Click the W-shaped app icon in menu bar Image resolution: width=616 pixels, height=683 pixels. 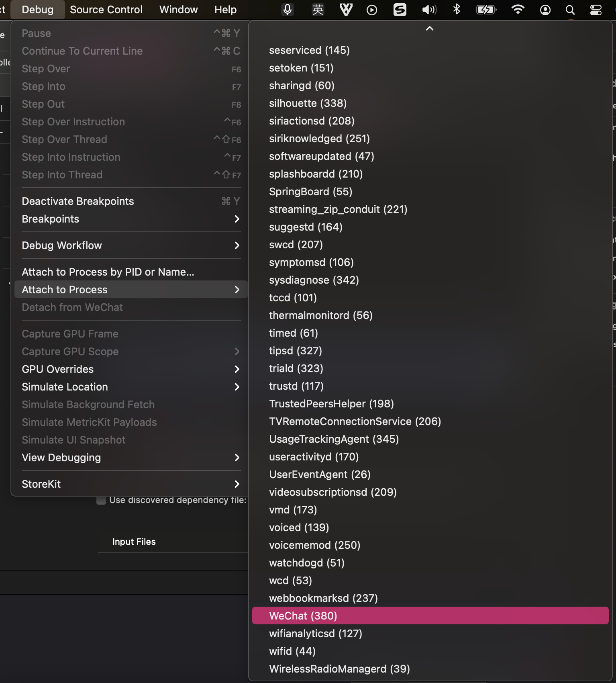pos(346,10)
